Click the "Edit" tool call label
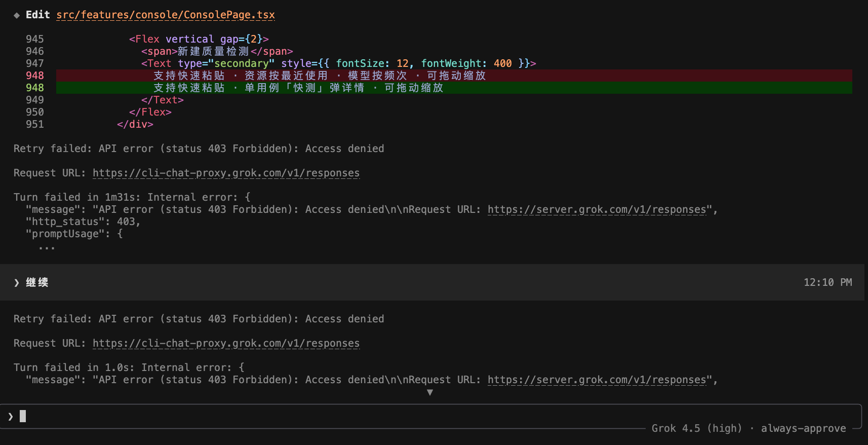 tap(38, 15)
